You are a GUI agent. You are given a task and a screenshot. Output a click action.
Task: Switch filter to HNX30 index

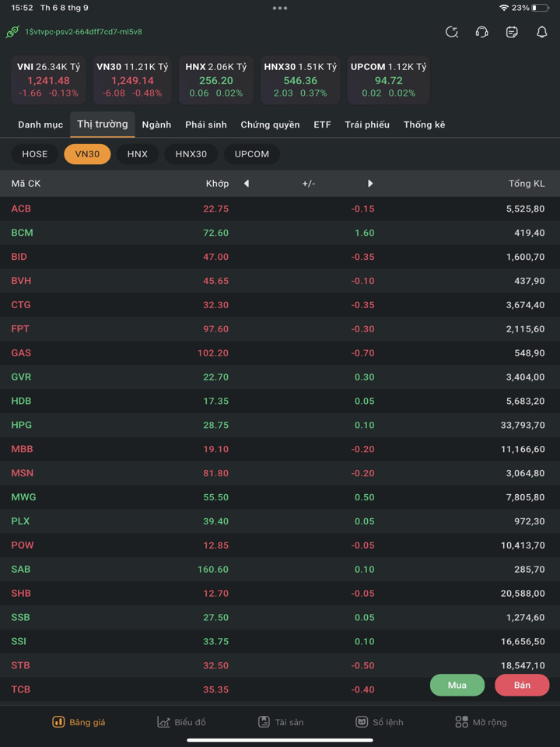[x=191, y=154]
